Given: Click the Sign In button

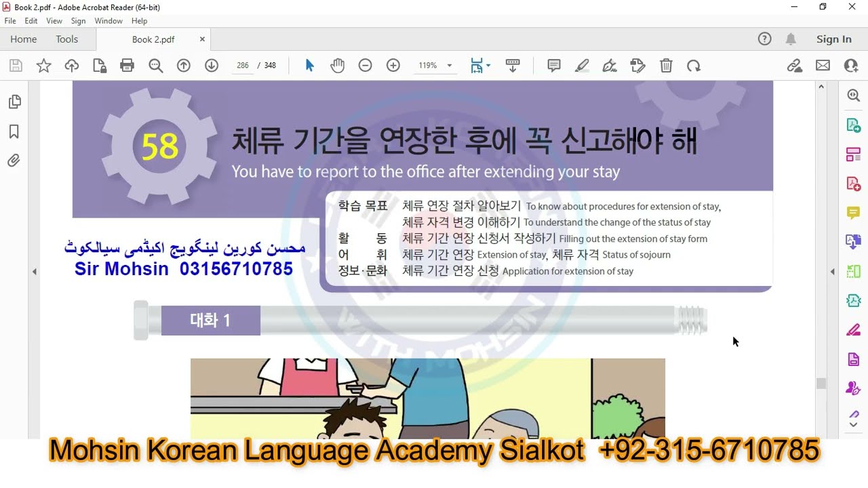Looking at the screenshot, I should pos(834,39).
